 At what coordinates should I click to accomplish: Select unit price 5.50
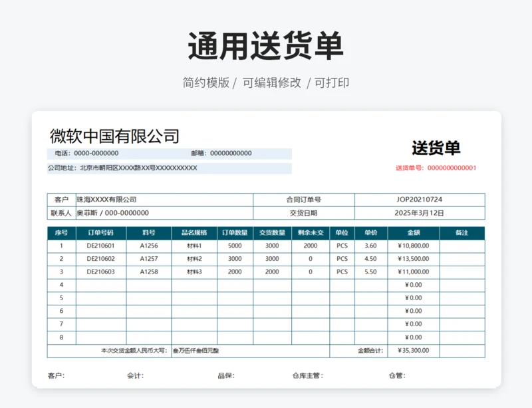point(370,272)
